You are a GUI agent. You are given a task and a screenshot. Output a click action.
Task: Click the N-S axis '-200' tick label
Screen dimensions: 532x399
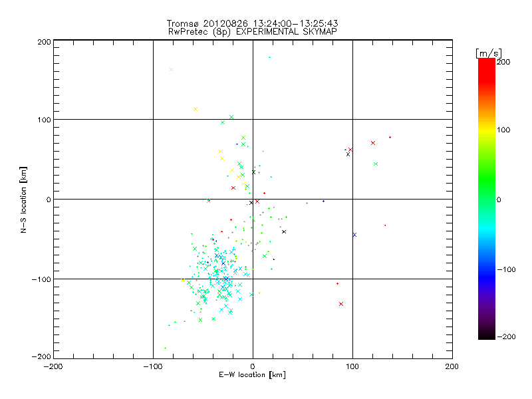click(x=41, y=356)
